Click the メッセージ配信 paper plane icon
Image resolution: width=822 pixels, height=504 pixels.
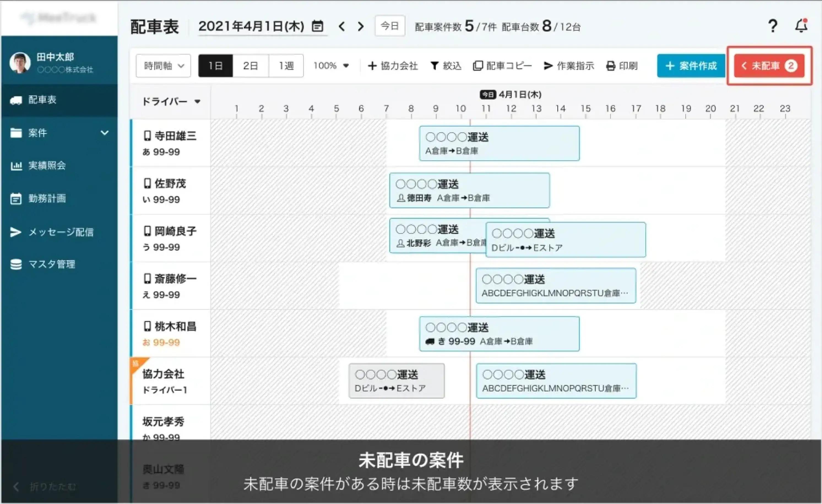[x=16, y=232]
